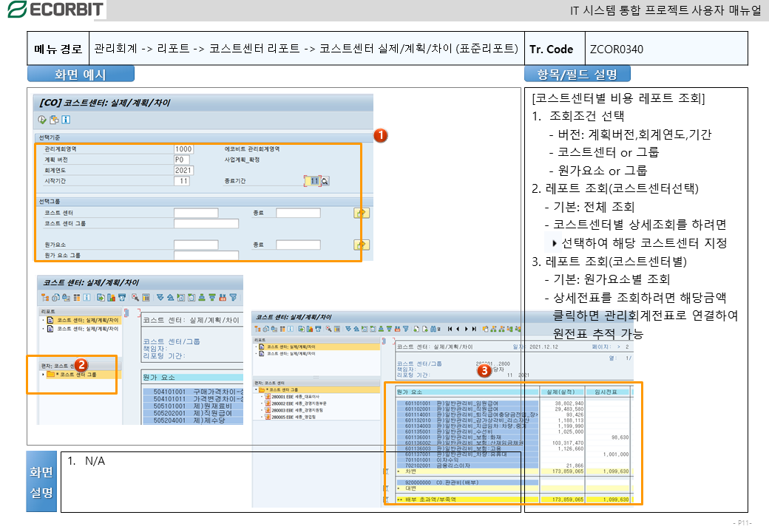Screen dimensions: 769x532
Task: Expand the 코스트 센터 그룹 folder node
Action: click(43, 375)
